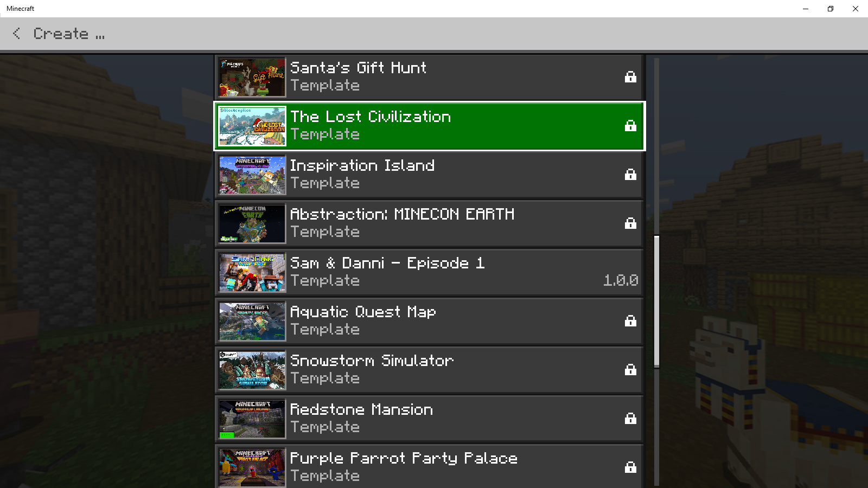Screen dimensions: 868x488
Task: Click the lock icon on Santa's Gift Hunt
Action: [x=630, y=77]
